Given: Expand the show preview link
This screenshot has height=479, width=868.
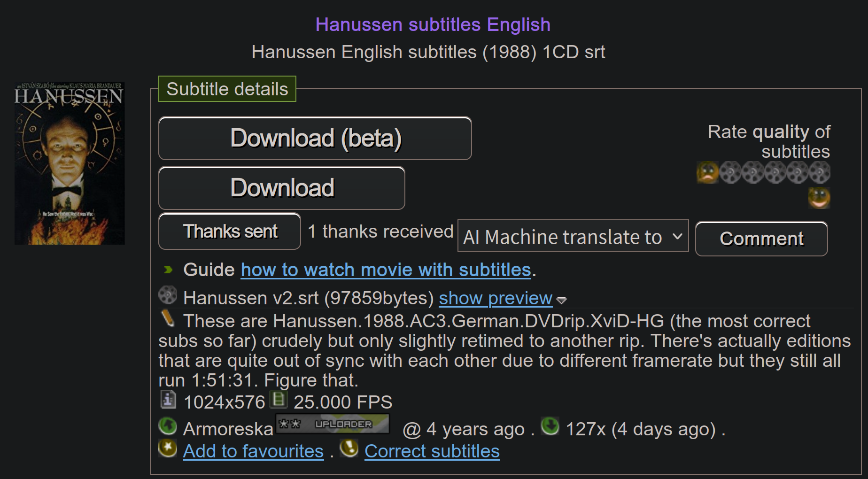Looking at the screenshot, I should [x=495, y=298].
